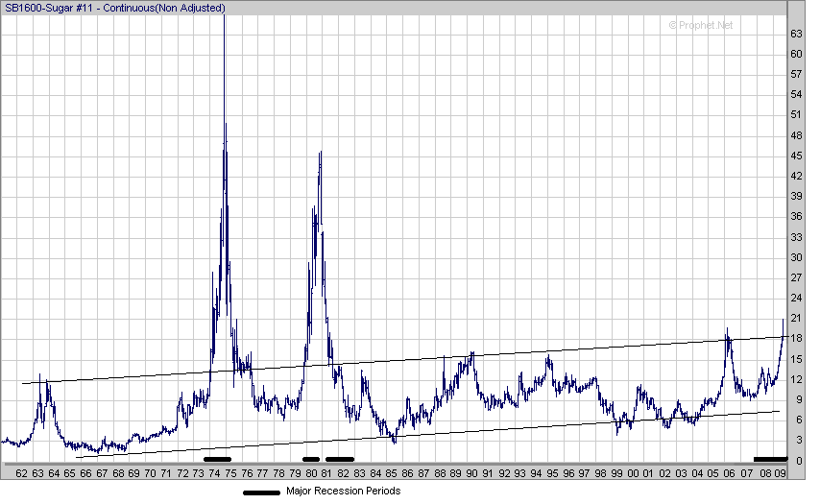Select the Major Recession Periods legend text

[343, 491]
